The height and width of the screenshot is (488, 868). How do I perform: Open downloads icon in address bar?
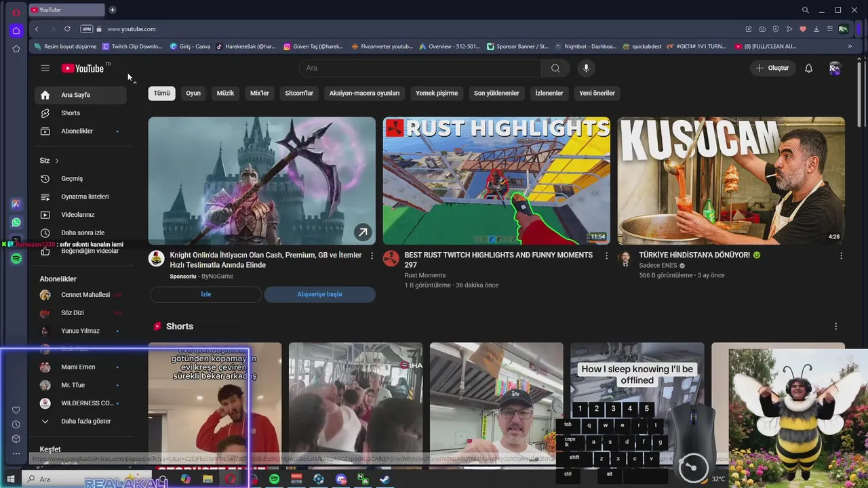[x=816, y=29]
